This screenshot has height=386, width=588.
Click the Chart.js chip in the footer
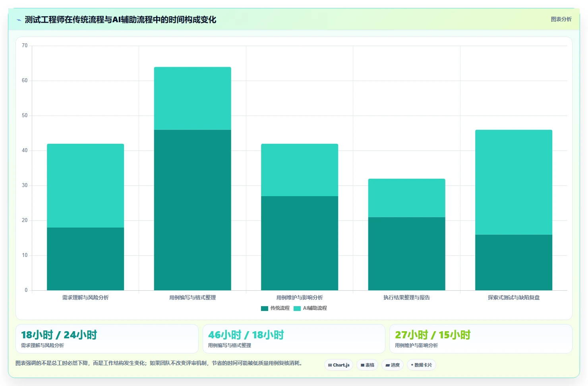tap(338, 365)
